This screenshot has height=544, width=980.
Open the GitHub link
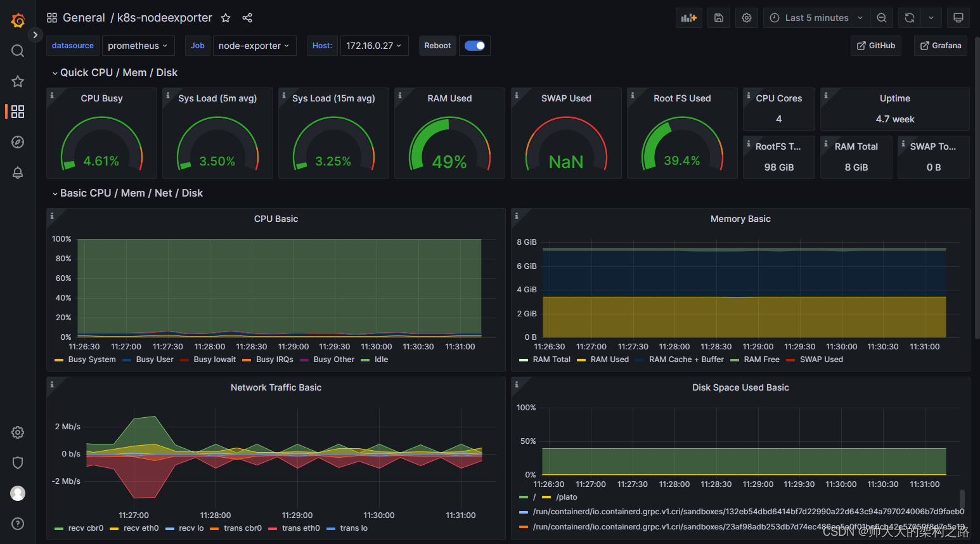coord(876,46)
